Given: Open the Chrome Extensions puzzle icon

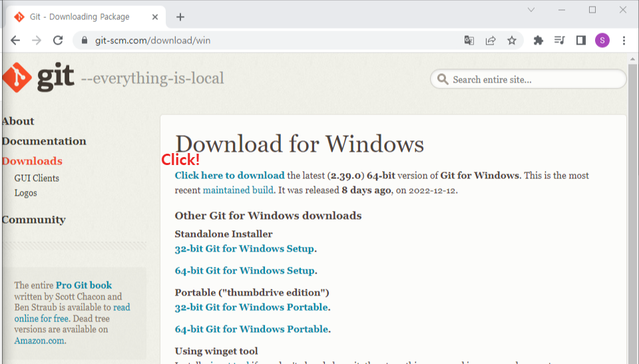Looking at the screenshot, I should 538,41.
